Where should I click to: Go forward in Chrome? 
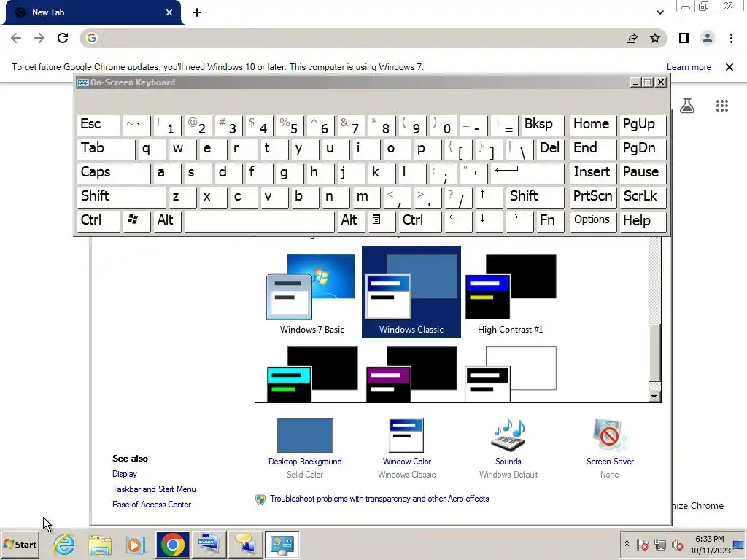[x=39, y=38]
